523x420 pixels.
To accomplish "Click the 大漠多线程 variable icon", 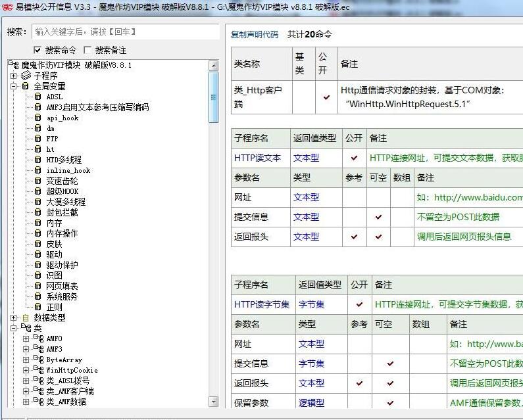I will [37, 202].
